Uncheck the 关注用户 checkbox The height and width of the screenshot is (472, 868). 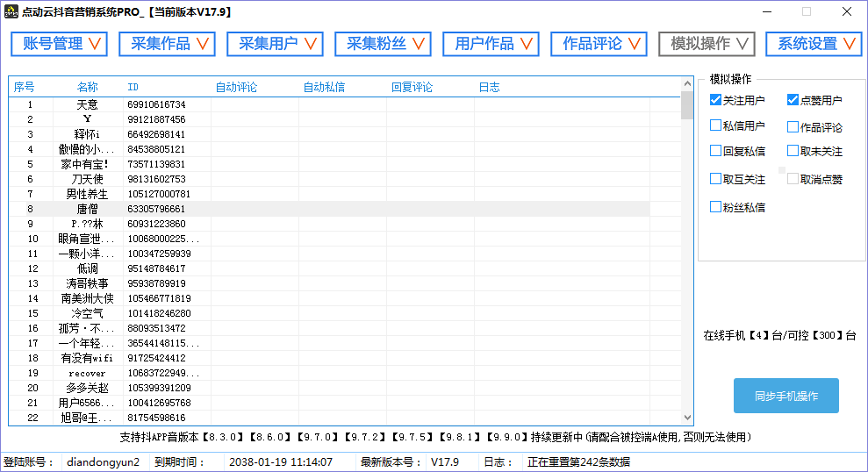pos(716,100)
